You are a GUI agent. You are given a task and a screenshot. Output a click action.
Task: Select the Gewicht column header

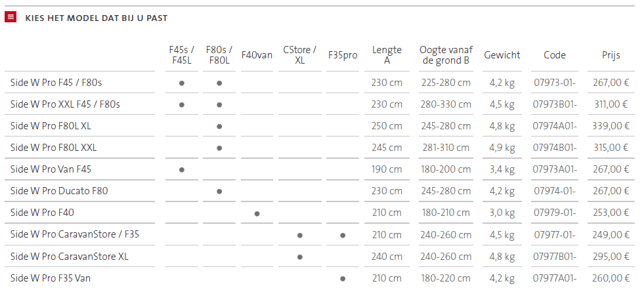point(502,55)
